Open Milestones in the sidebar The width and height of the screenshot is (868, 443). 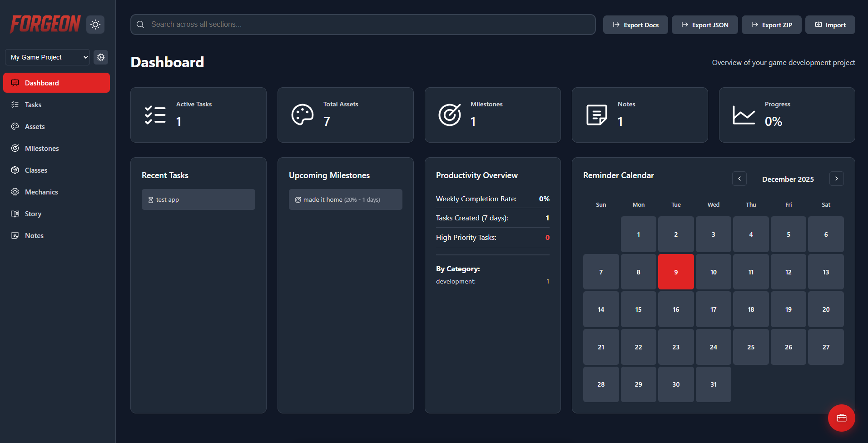click(x=56, y=148)
